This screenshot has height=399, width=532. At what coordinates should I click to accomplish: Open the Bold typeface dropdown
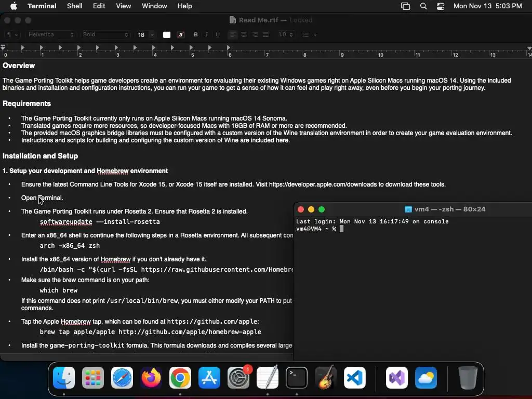[x=105, y=35]
